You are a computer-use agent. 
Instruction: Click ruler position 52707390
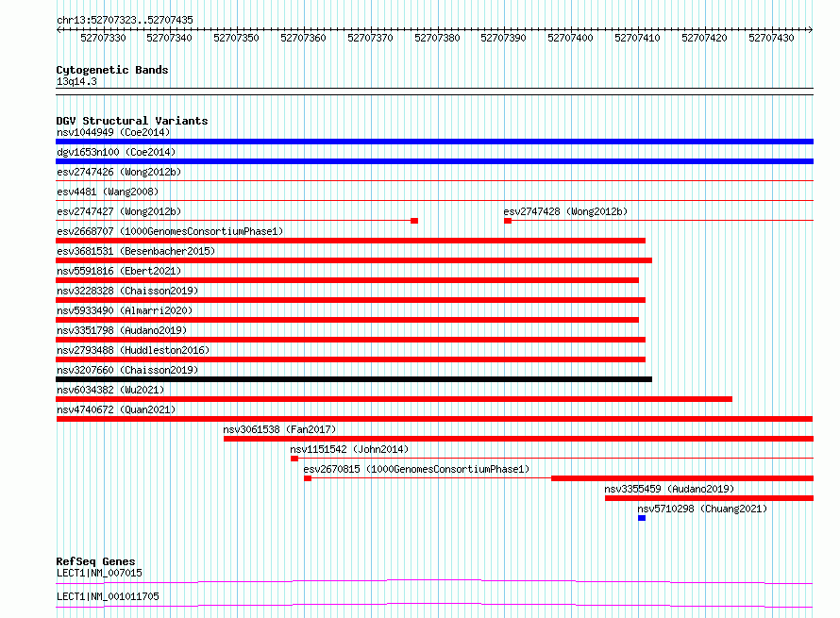[x=504, y=38]
